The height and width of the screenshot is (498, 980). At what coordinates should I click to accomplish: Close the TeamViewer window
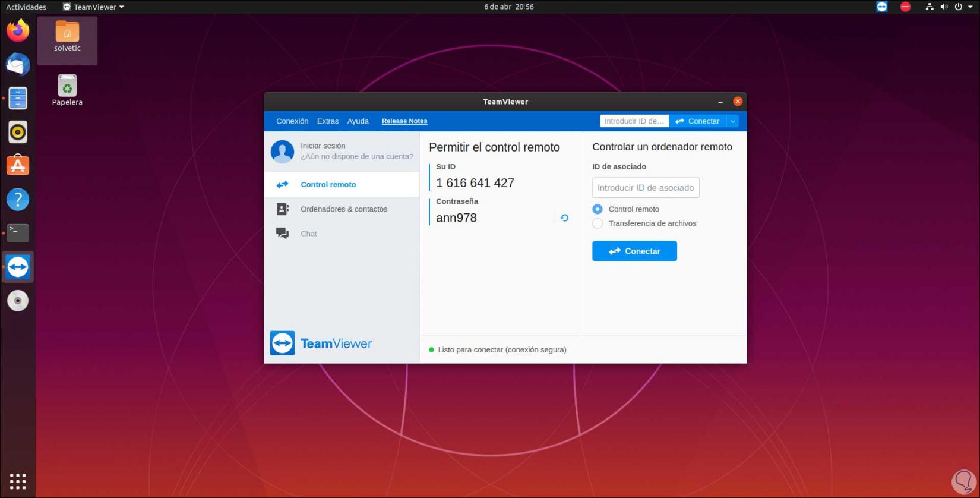tap(738, 102)
